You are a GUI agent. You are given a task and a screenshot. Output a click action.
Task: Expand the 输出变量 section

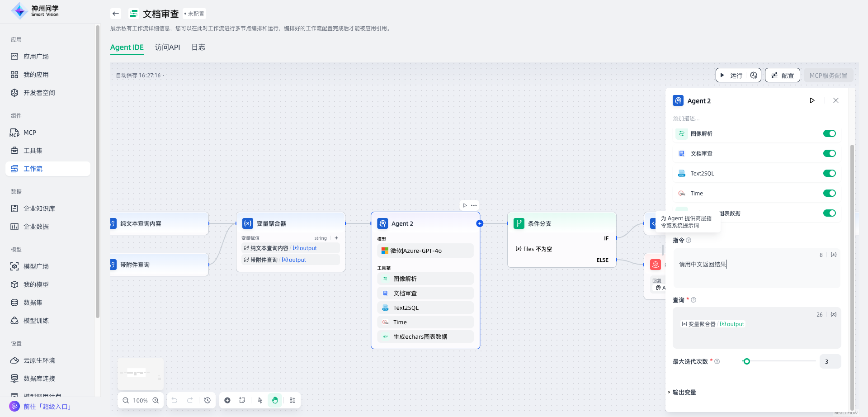pos(684,392)
